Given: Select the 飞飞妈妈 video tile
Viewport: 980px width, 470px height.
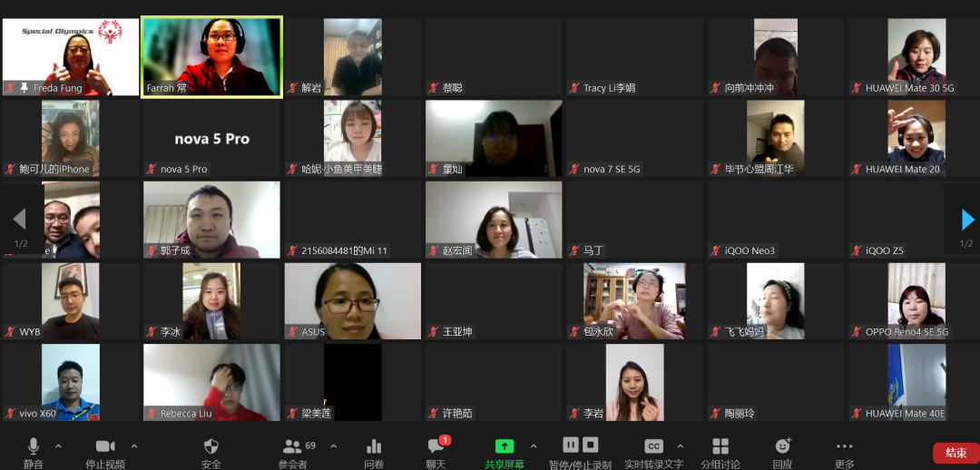Looking at the screenshot, I should click(x=776, y=301).
